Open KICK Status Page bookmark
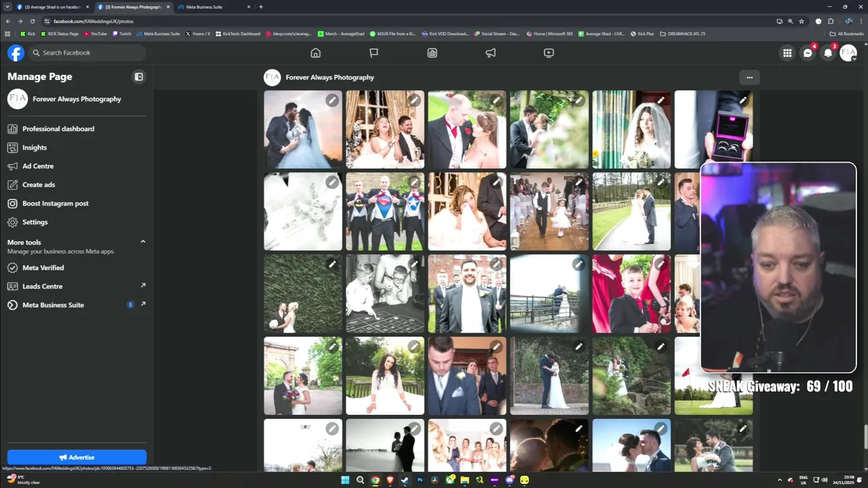 coord(60,33)
